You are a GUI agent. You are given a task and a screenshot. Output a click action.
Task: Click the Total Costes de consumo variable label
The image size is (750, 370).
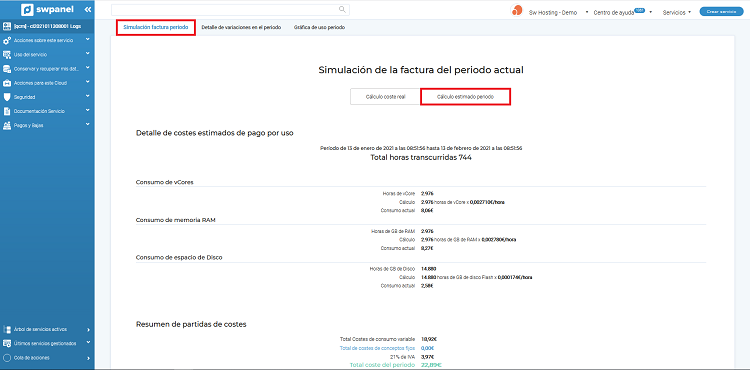[x=378, y=339]
